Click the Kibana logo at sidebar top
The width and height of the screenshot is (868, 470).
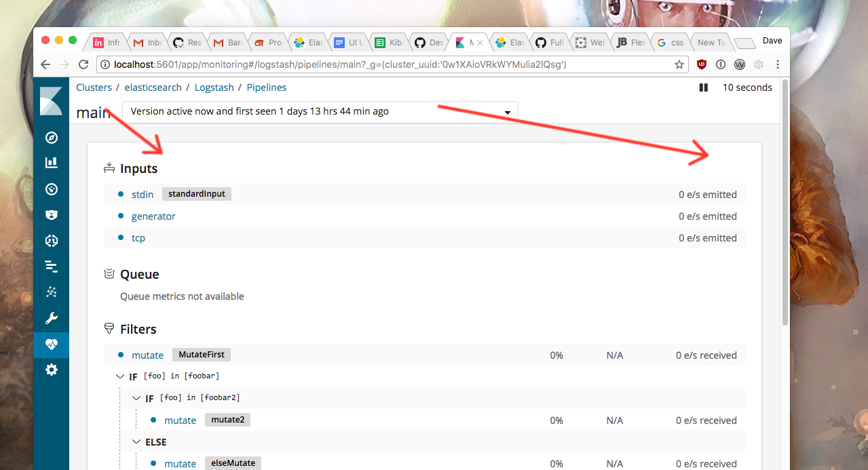coord(51,100)
